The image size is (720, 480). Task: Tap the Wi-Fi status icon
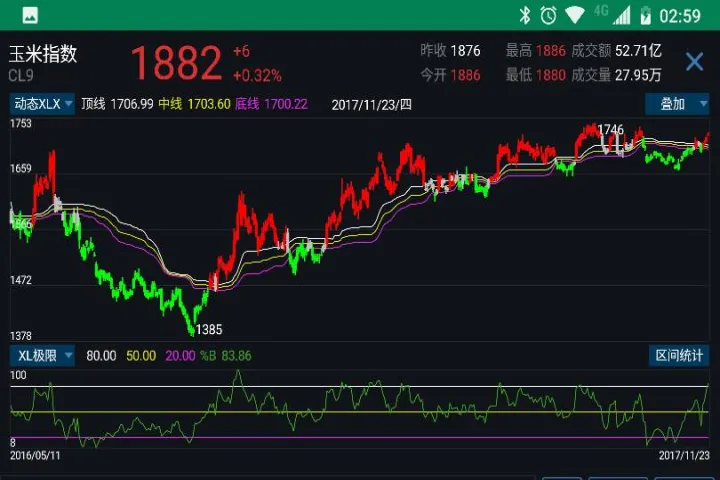click(574, 15)
